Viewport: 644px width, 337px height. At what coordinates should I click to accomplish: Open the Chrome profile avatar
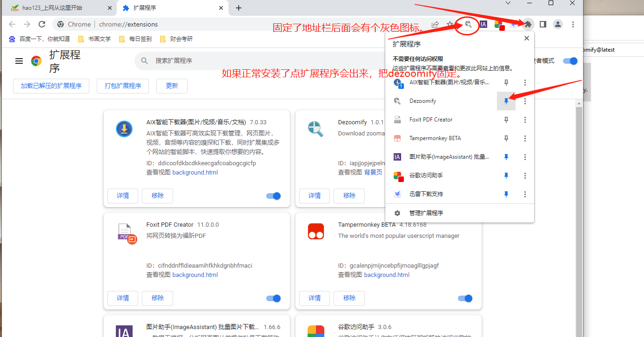[558, 24]
